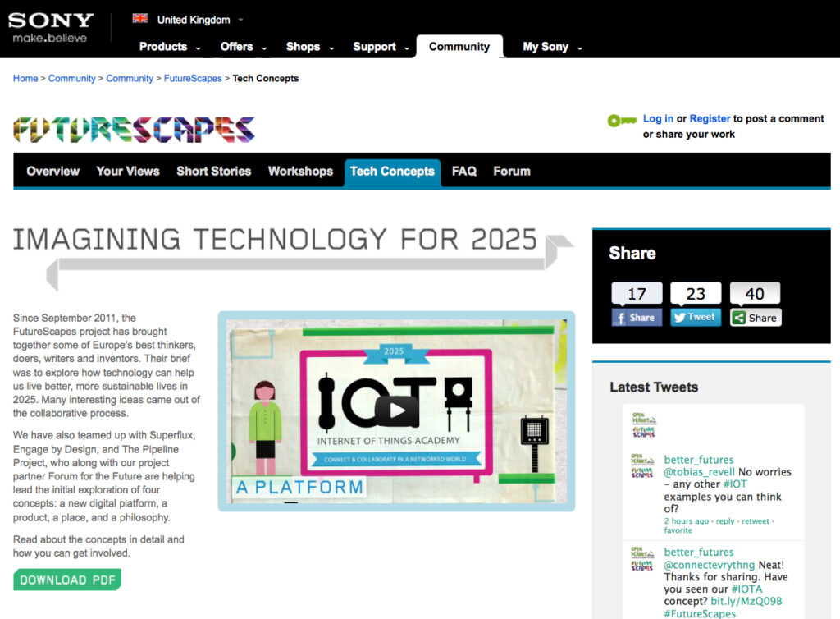Click the #IOTA hashtag link
The width and height of the screenshot is (840, 619).
click(746, 589)
